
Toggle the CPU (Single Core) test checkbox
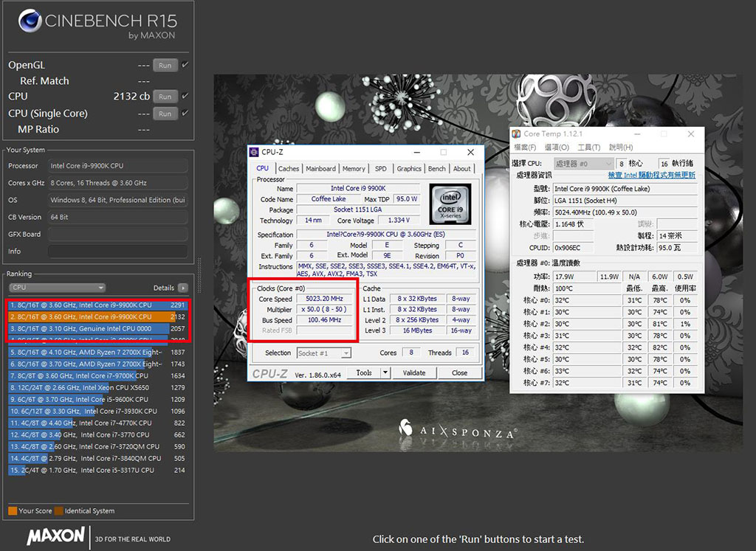point(185,113)
